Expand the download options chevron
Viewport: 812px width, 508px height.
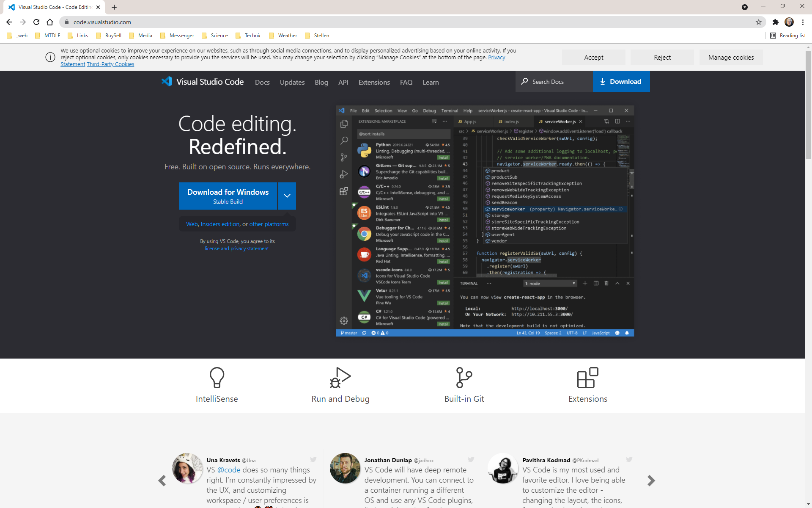(x=287, y=196)
